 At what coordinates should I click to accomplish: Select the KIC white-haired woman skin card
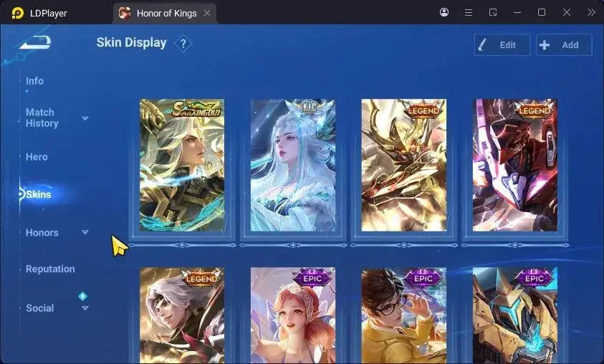coord(293,166)
